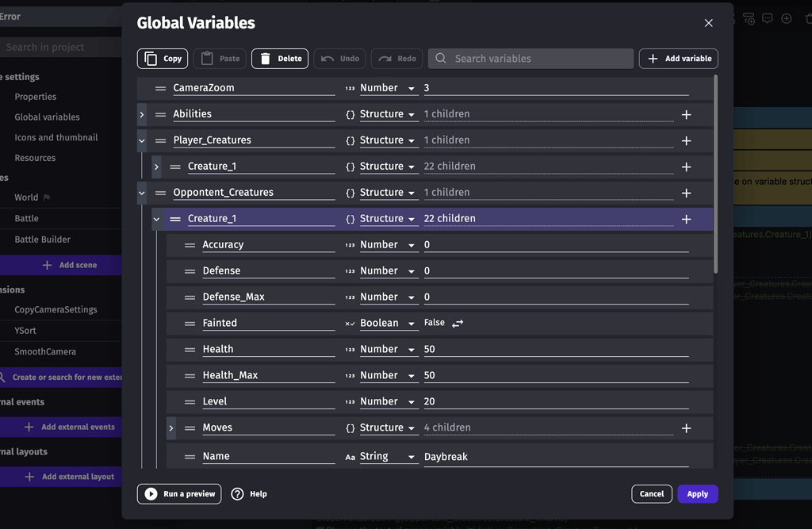
Task: Click the Apply button
Action: pos(697,493)
